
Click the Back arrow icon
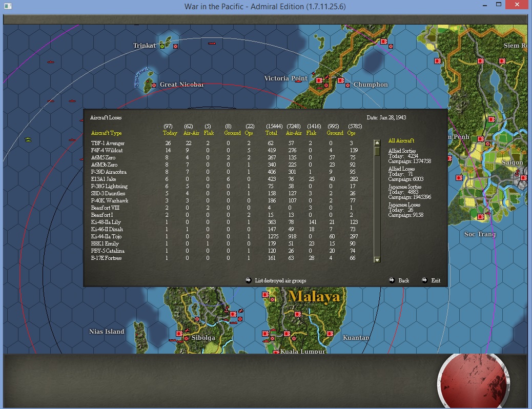392,280
